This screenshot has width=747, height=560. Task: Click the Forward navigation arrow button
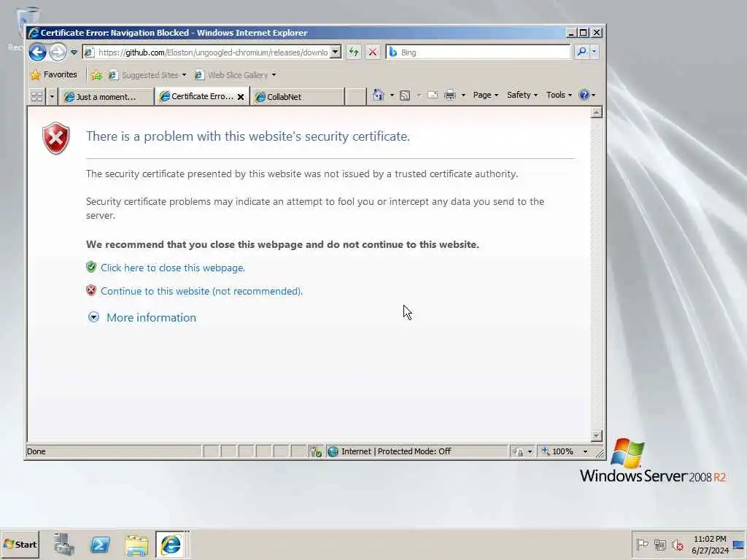(x=58, y=52)
